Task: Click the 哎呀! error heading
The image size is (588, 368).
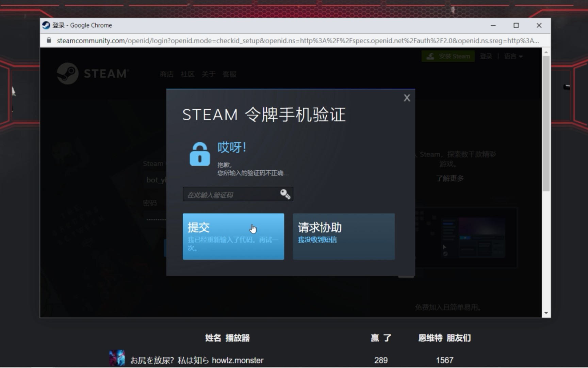Action: tap(232, 148)
